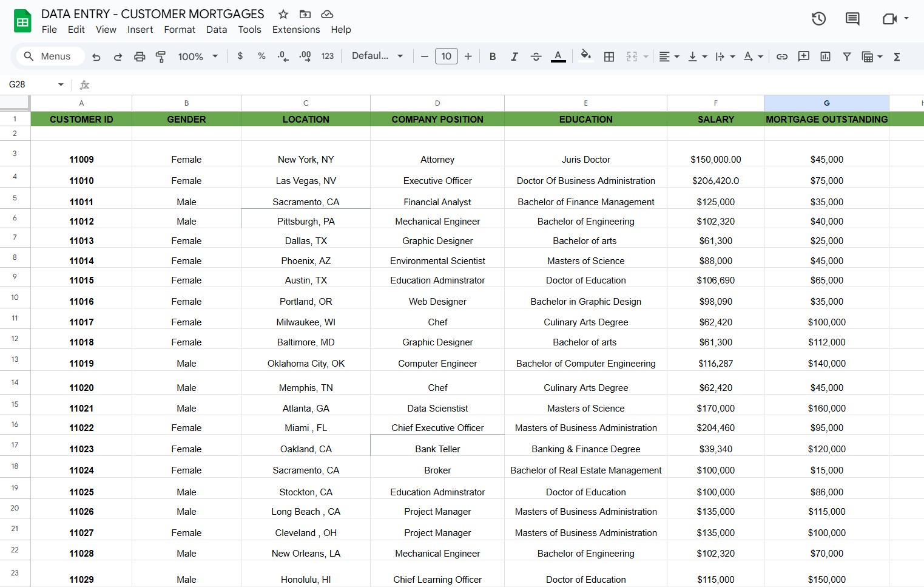Viewport: 924px width, 587px height.
Task: Open the text color picker
Action: (x=558, y=56)
